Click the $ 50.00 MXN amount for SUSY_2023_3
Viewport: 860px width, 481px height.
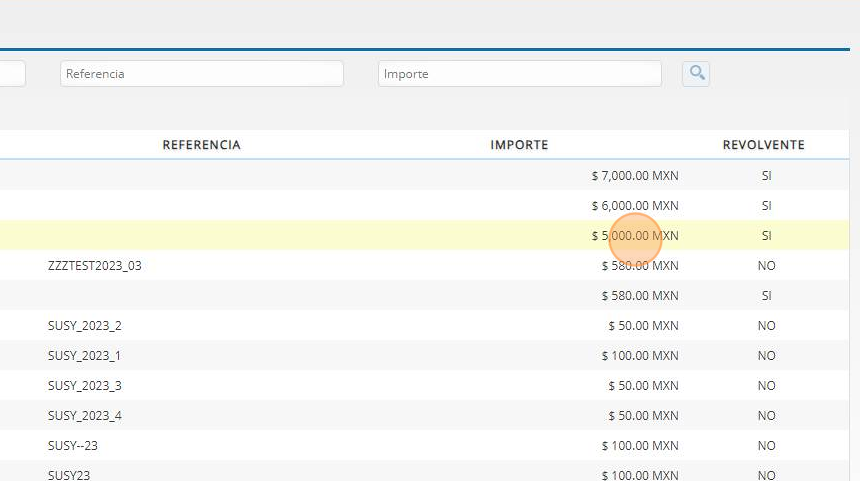coord(643,386)
